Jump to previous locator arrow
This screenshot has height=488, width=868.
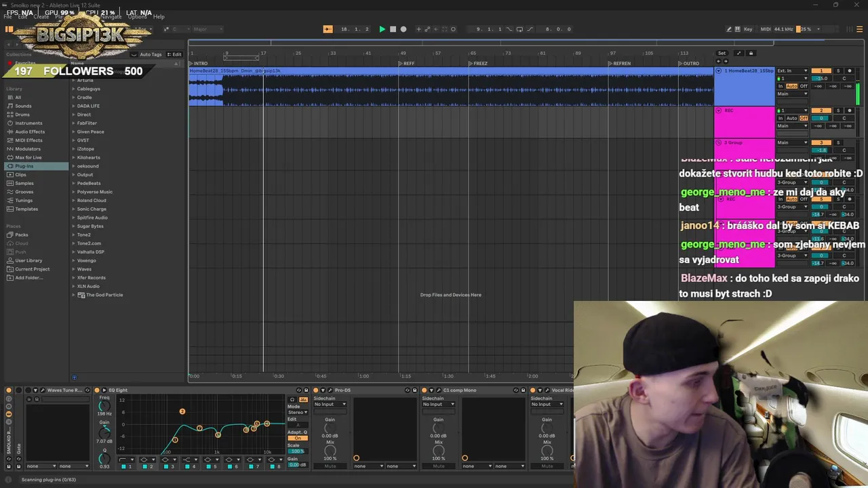click(x=719, y=61)
